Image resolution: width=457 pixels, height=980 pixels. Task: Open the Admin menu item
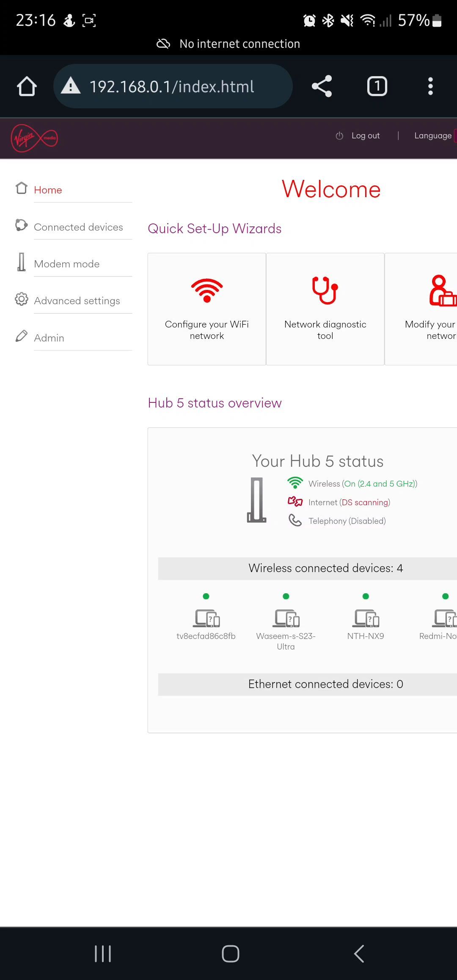click(49, 338)
